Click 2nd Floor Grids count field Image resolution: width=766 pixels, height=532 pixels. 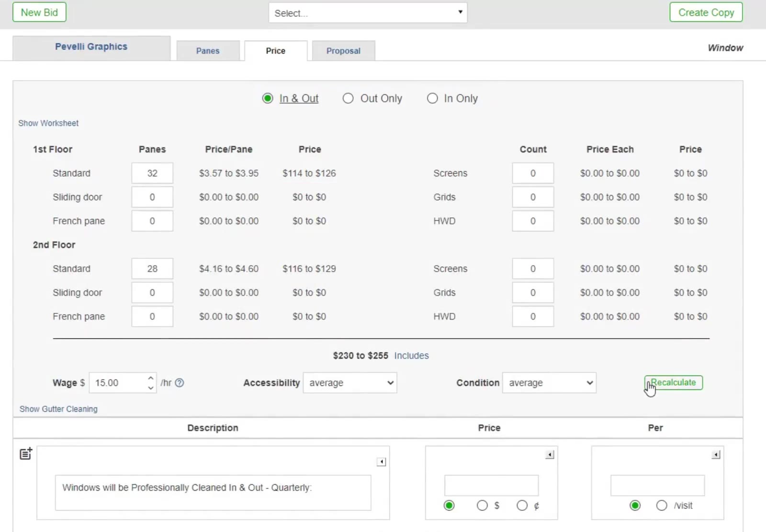tap(533, 293)
